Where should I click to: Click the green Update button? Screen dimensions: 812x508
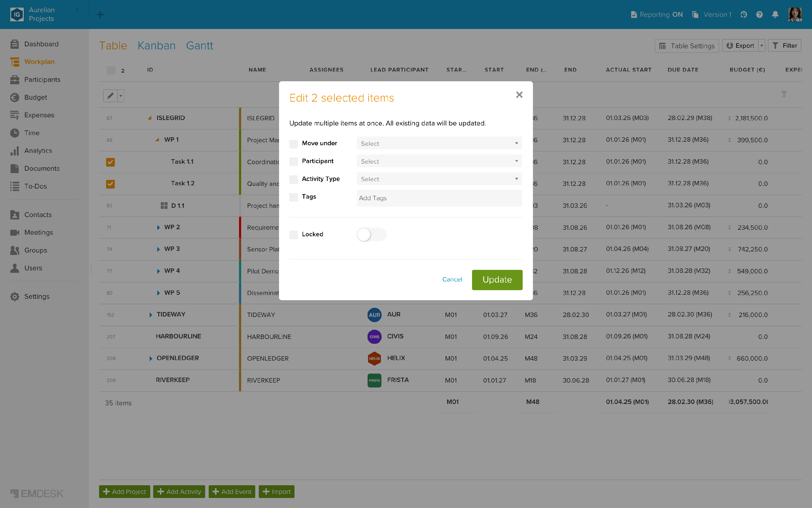point(497,280)
